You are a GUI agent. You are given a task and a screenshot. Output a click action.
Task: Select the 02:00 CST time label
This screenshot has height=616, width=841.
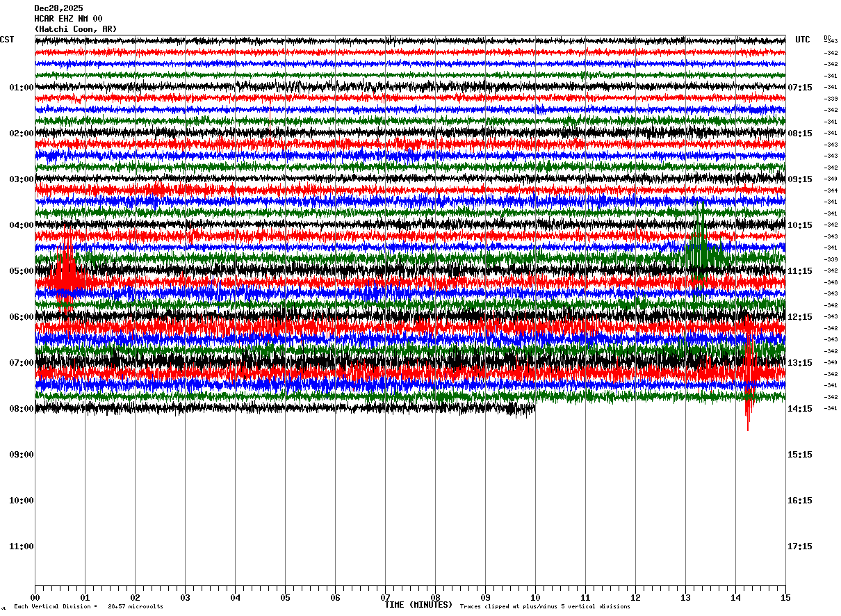[x=22, y=133]
